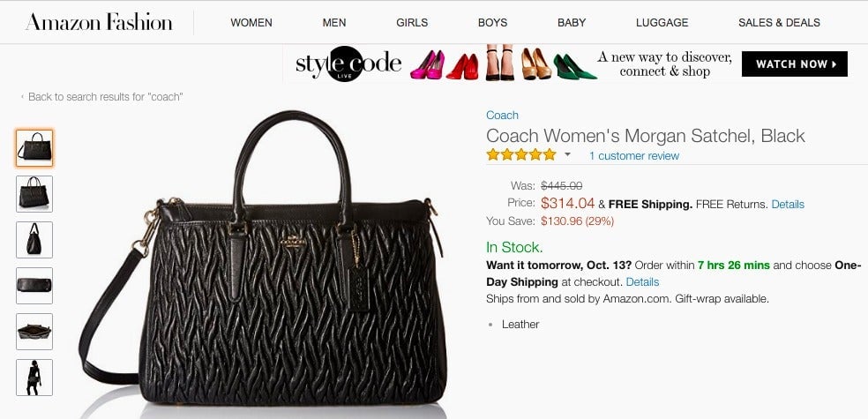868x419 pixels.
Task: Open Details link next to FREE Returns
Action: tap(788, 205)
